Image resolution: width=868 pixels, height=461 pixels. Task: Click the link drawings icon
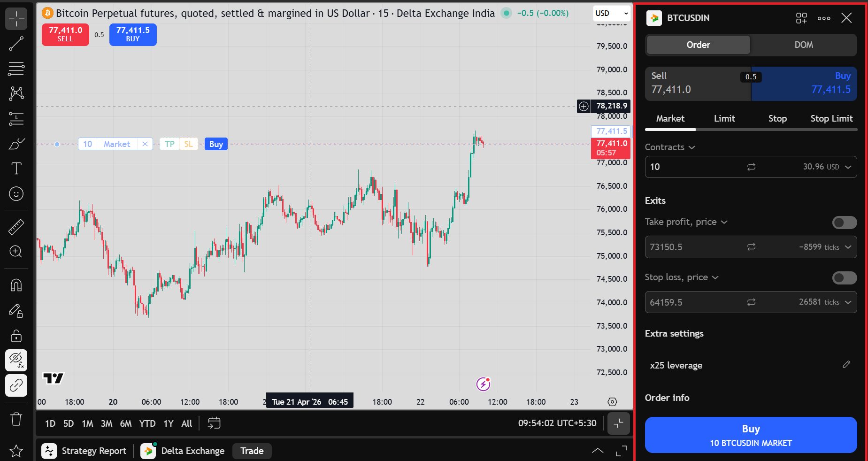point(16,385)
